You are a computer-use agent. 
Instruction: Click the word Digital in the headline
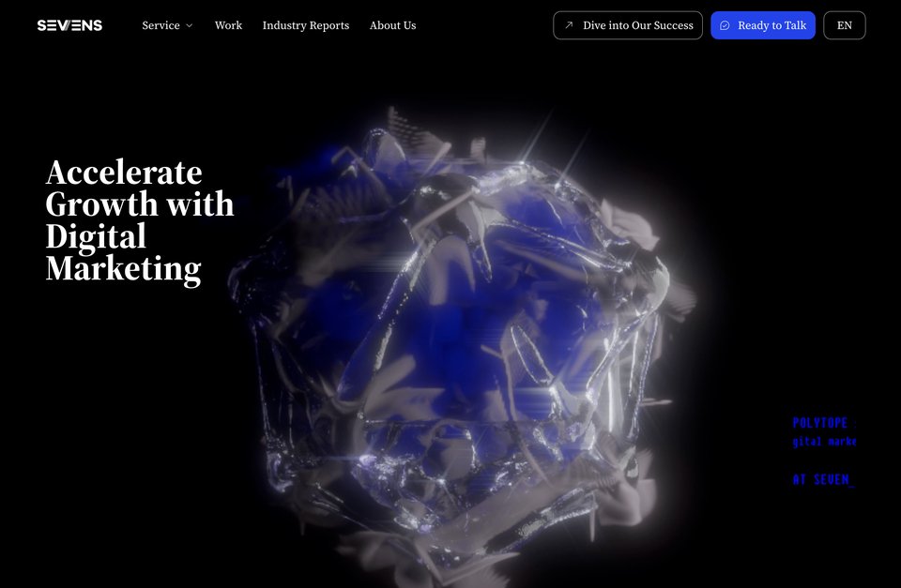96,236
